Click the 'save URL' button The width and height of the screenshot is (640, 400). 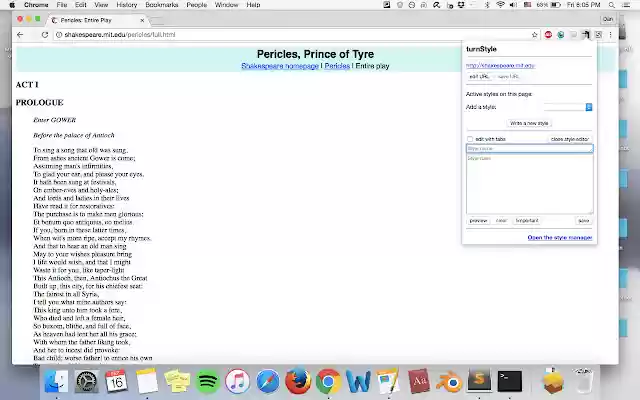pos(509,76)
